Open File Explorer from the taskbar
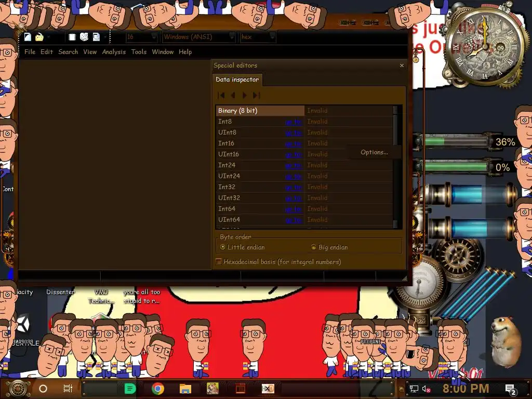This screenshot has width=532, height=399. click(x=185, y=389)
